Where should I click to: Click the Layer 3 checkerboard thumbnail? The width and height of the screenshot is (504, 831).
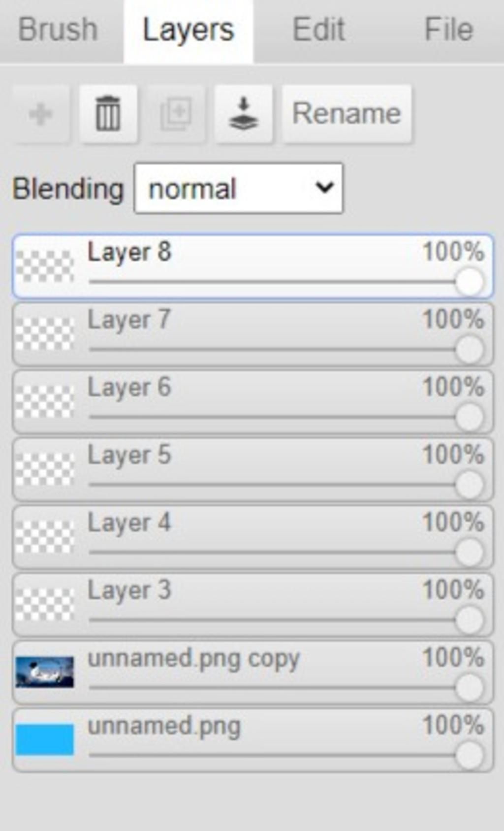click(x=45, y=604)
